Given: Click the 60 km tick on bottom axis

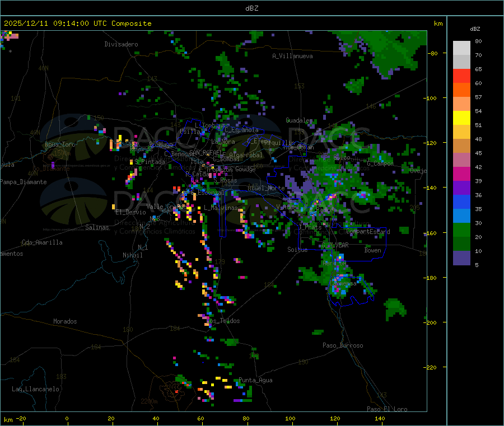Looking at the screenshot, I should tap(200, 418).
